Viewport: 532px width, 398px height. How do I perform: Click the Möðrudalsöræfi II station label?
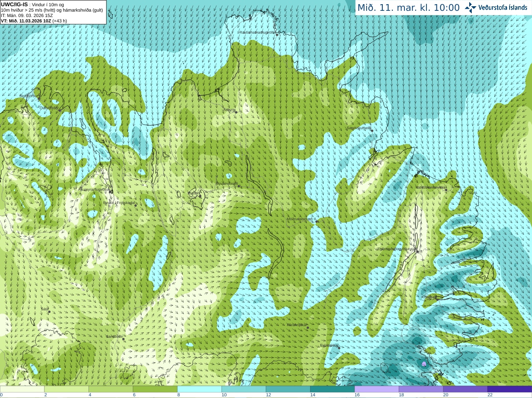301,219
